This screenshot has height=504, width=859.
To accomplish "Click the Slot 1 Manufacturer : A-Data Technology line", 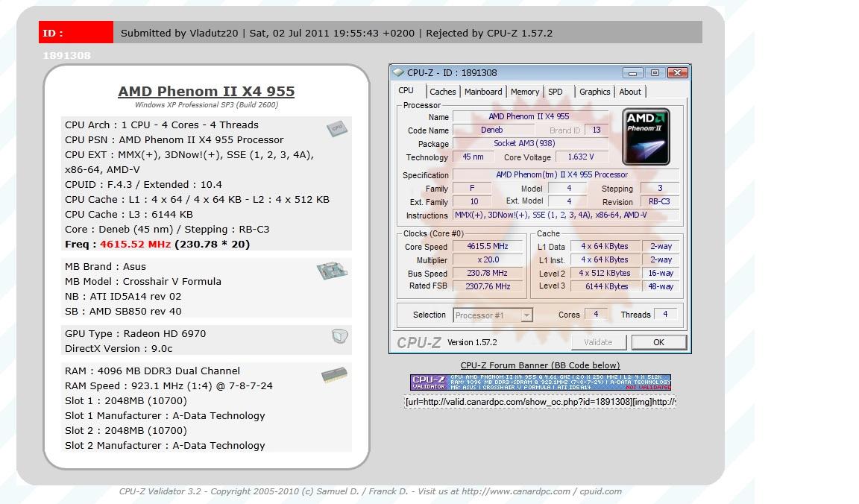I will tap(165, 416).
